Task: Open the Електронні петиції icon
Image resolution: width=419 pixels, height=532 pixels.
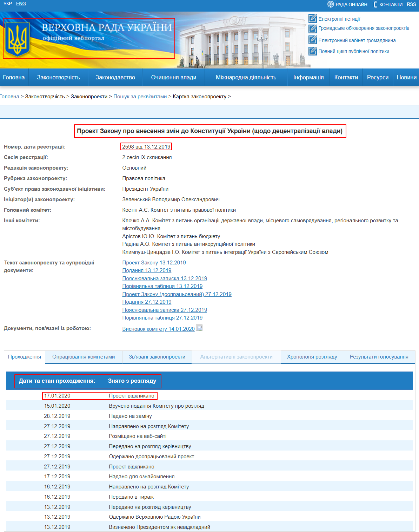Action: coord(313,19)
